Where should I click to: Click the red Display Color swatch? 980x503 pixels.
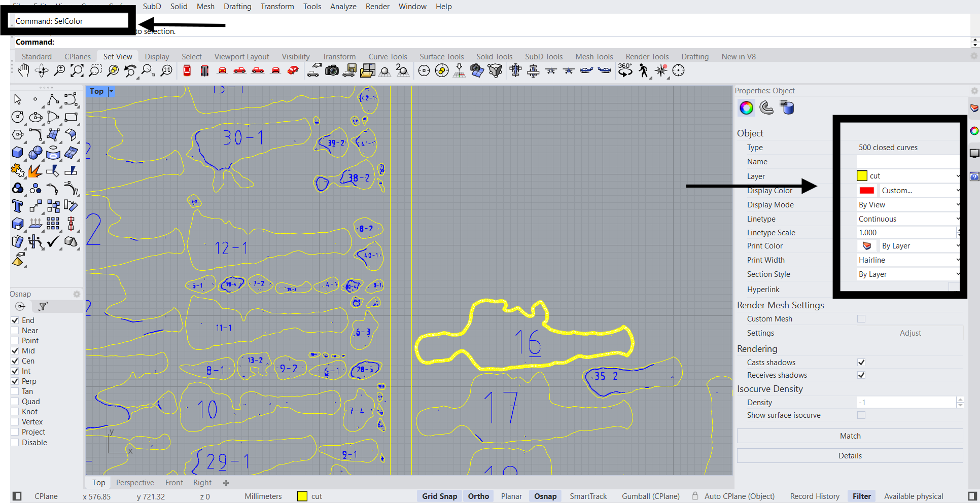[x=867, y=191]
